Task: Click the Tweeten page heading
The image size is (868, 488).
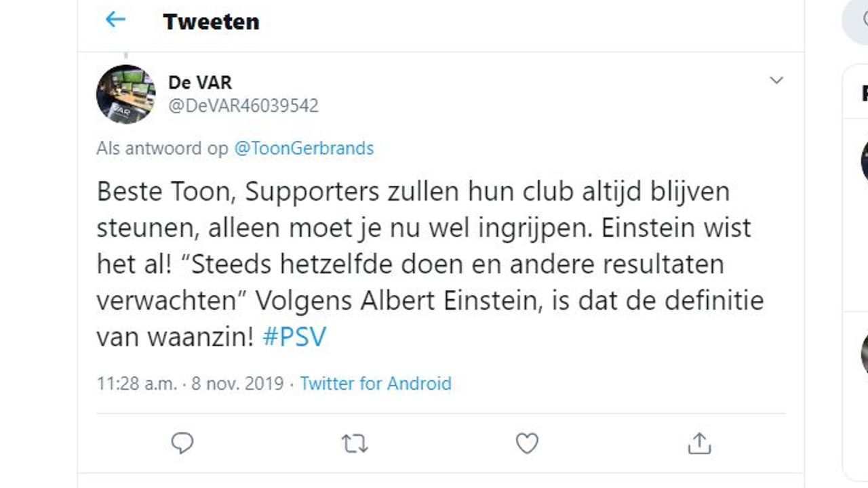Action: (x=211, y=22)
